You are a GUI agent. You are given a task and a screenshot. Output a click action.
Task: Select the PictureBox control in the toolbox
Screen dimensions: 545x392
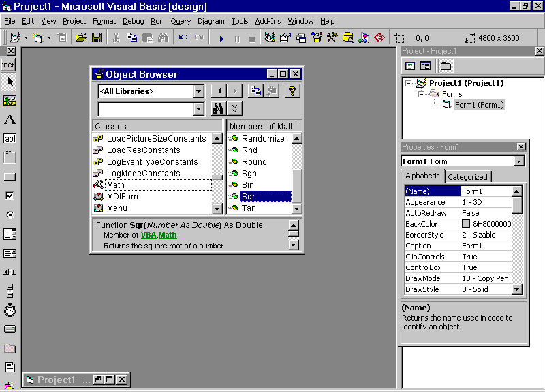[10, 101]
